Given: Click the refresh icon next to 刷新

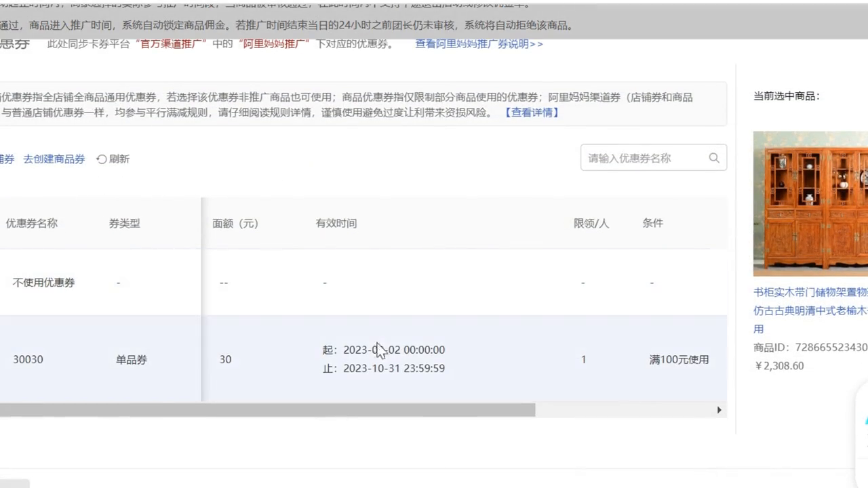Looking at the screenshot, I should (x=102, y=159).
